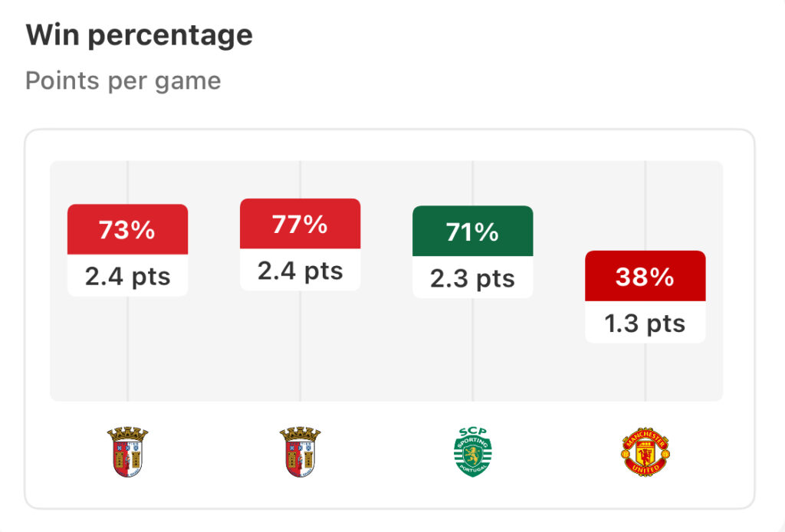Click the 73% percentage text

(x=127, y=230)
